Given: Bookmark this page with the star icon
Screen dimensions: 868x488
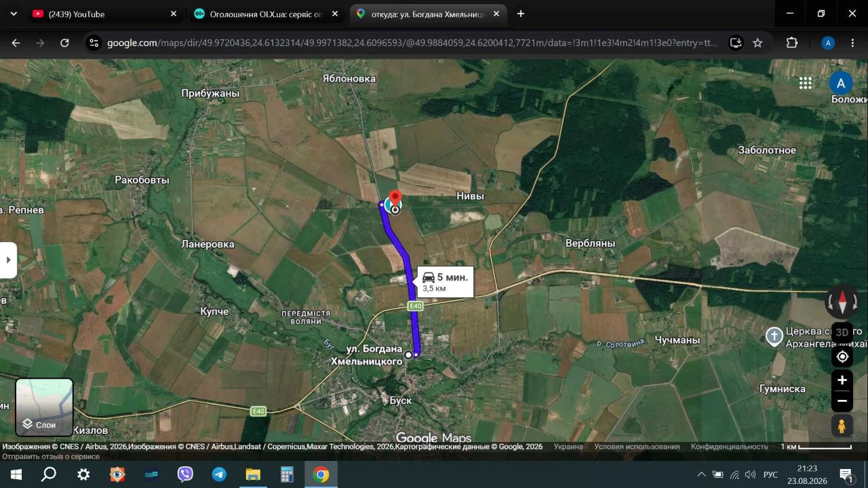Looking at the screenshot, I should 757,43.
